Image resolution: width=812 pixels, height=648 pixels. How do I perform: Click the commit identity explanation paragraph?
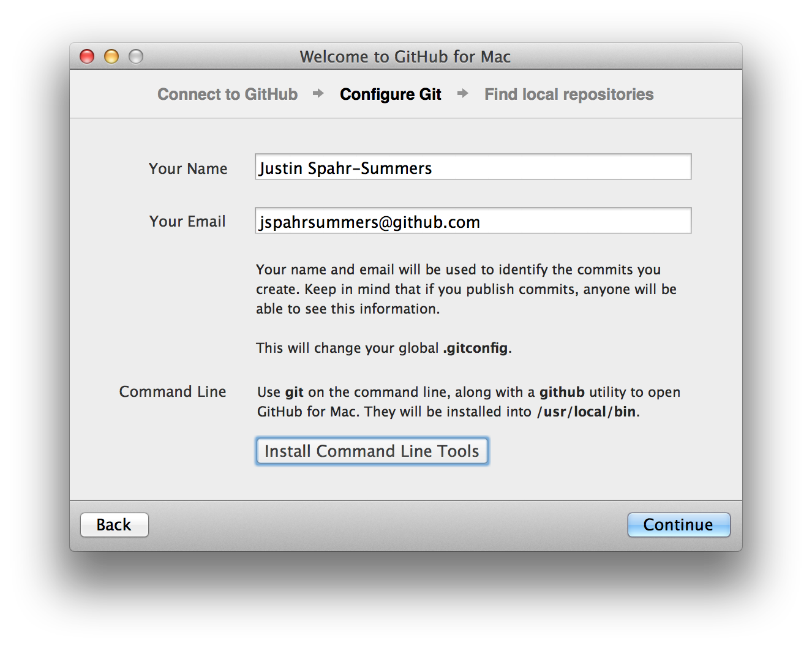(x=465, y=289)
